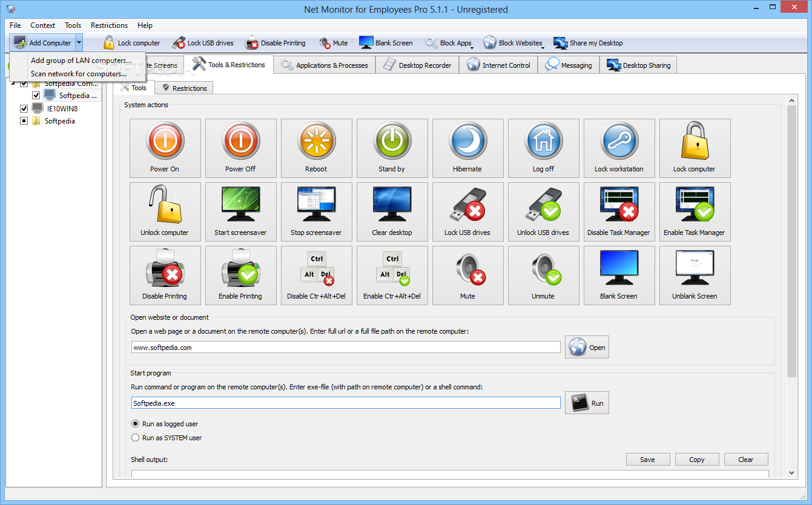Switch to the Desktop Recorder tab
This screenshot has height=505, width=812.
coord(418,65)
